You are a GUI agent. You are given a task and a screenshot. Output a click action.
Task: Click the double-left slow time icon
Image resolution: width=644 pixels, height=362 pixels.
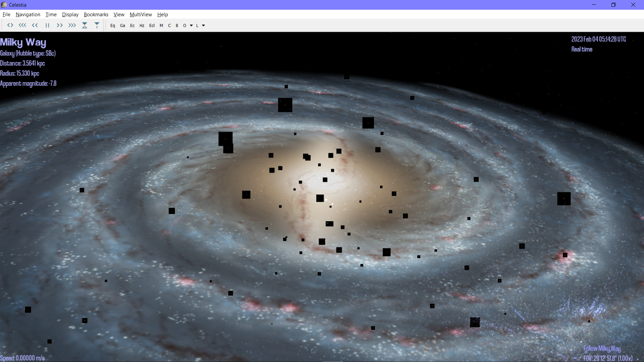pyautogui.click(x=35, y=25)
